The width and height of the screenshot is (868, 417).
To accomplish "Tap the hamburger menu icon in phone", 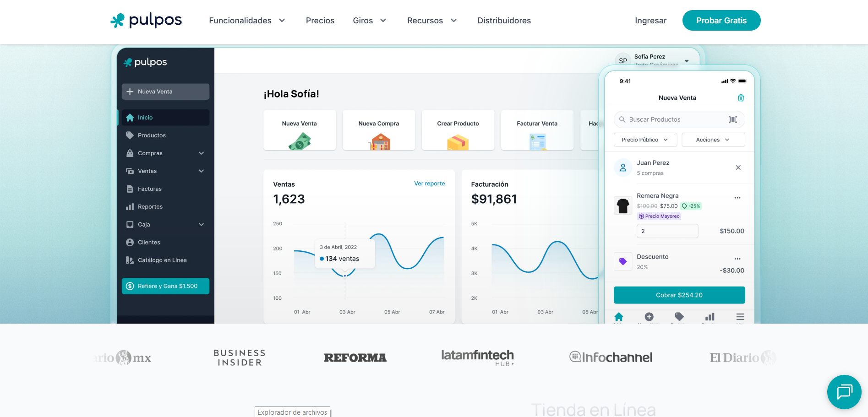I will click(x=740, y=317).
